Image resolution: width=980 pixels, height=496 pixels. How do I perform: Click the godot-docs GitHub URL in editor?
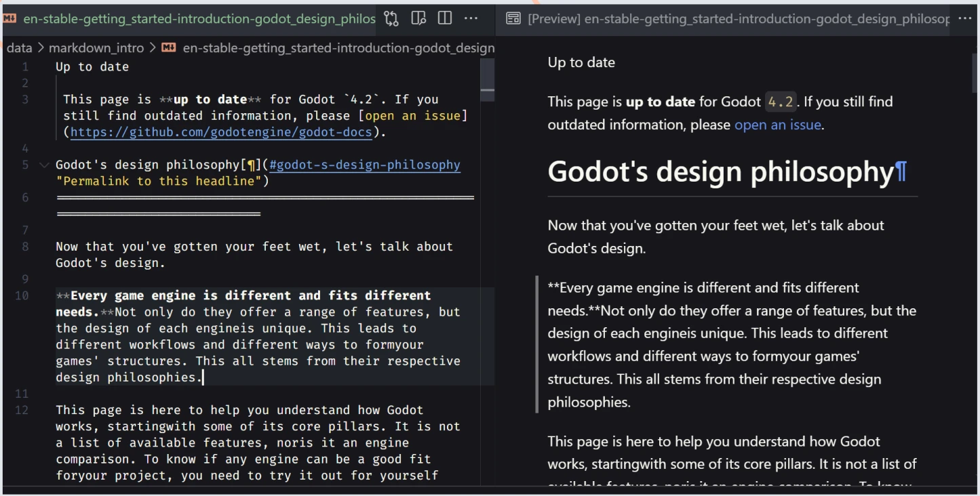pos(221,132)
